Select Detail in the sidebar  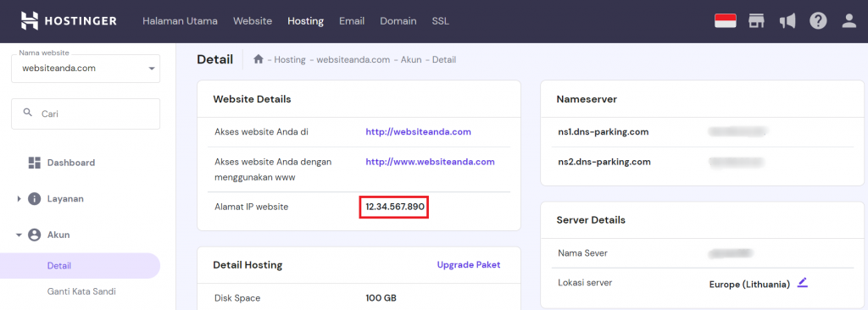pos(81,266)
